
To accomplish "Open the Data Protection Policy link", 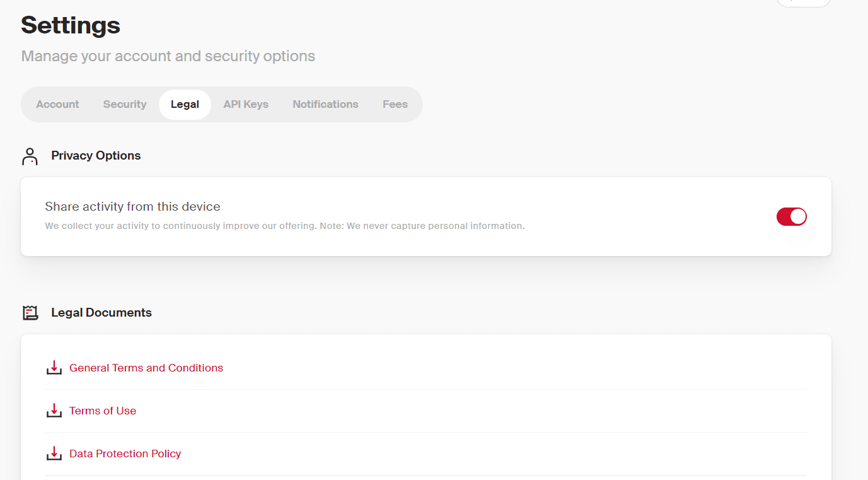I will (x=125, y=454).
